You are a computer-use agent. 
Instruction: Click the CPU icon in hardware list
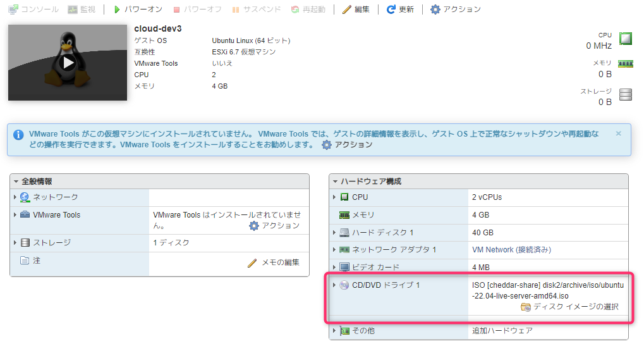pyautogui.click(x=344, y=197)
